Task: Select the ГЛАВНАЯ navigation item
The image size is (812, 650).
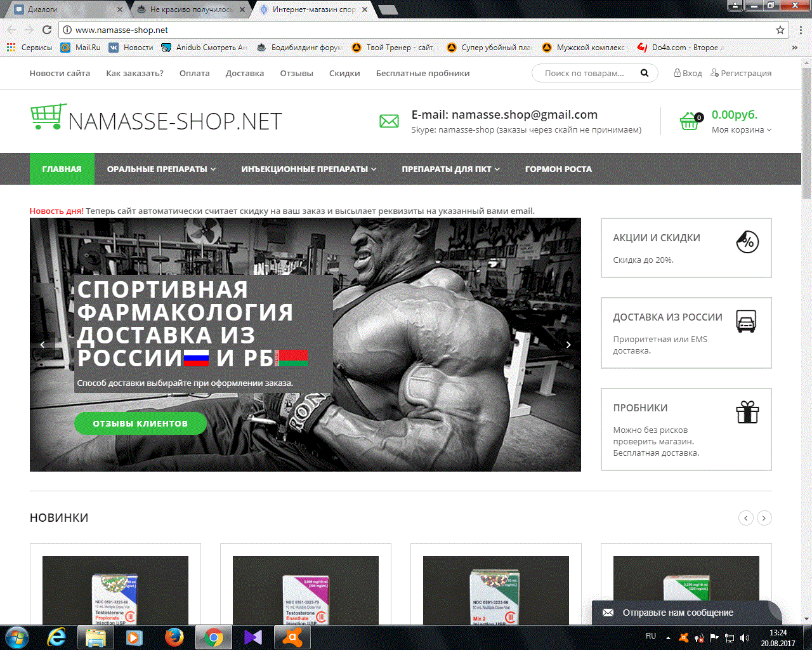Action: pyautogui.click(x=62, y=169)
